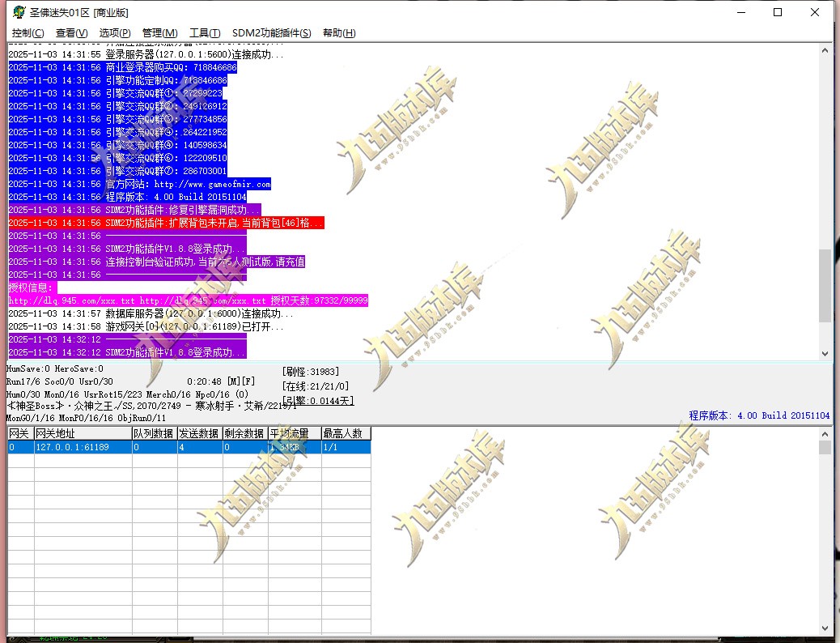The width and height of the screenshot is (840, 643).
Task: Click the gateway list scrollbar up arrow
Action: click(x=825, y=433)
